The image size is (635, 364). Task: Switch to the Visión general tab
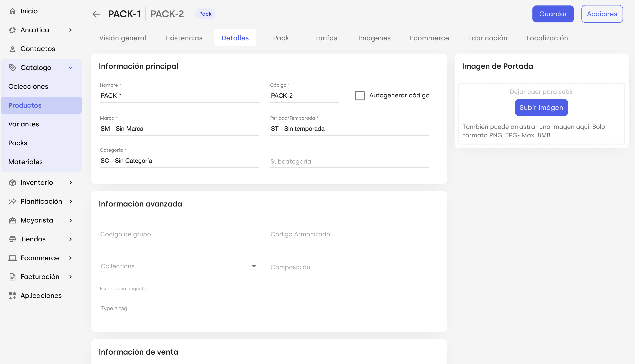point(123,38)
